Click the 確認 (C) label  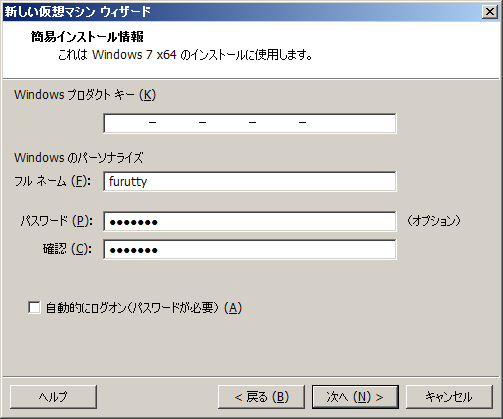click(67, 249)
